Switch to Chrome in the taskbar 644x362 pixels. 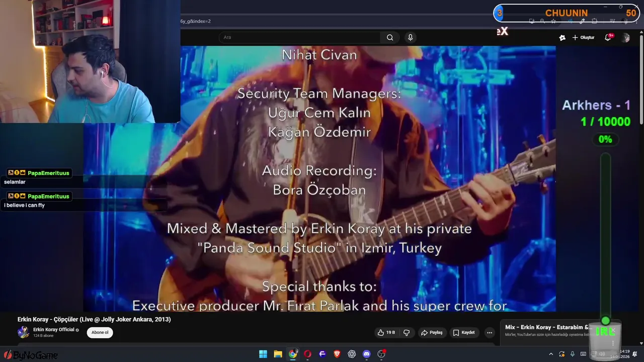[x=293, y=354]
